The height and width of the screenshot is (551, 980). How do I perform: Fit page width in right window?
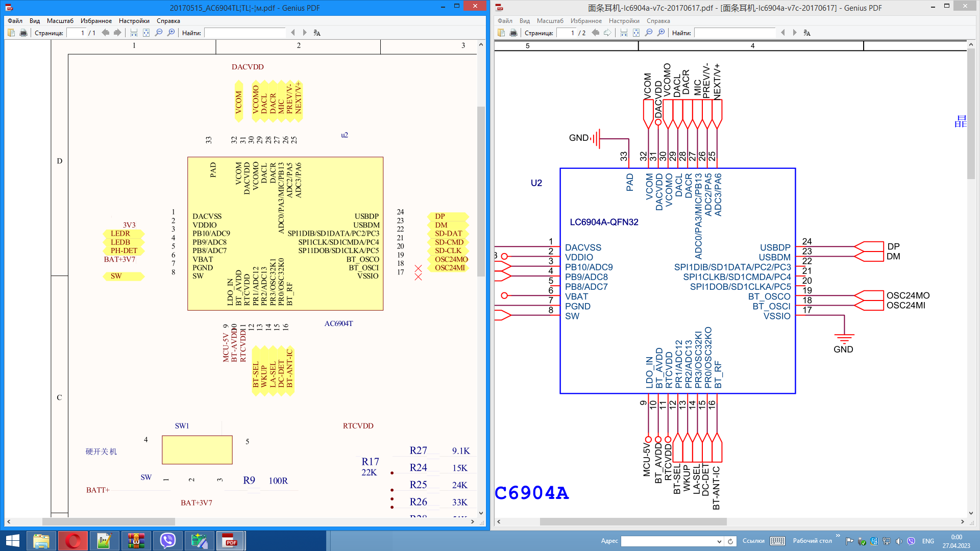624,33
